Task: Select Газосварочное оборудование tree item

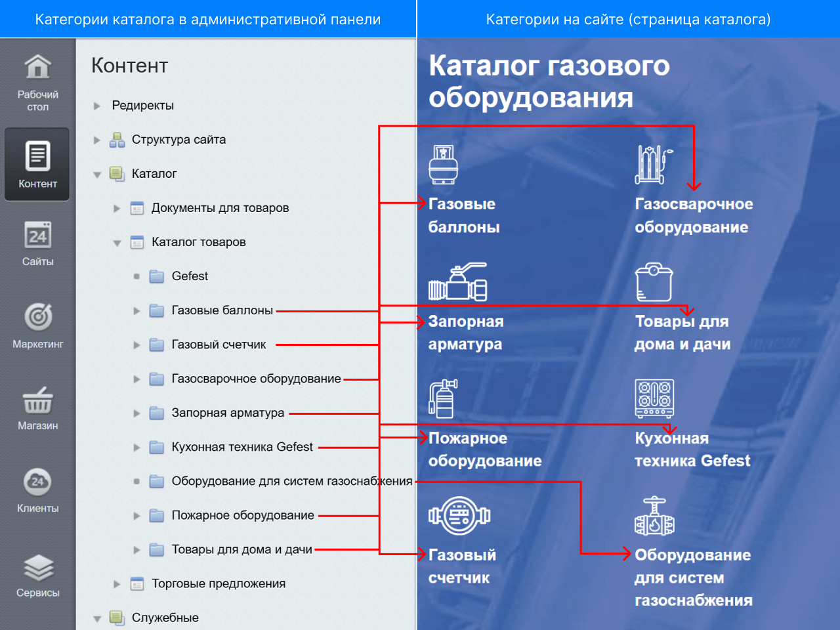Action: coord(256,379)
